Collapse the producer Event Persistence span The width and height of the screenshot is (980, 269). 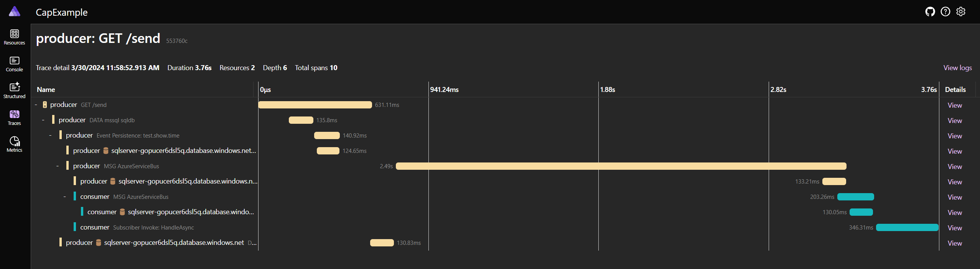(50, 136)
